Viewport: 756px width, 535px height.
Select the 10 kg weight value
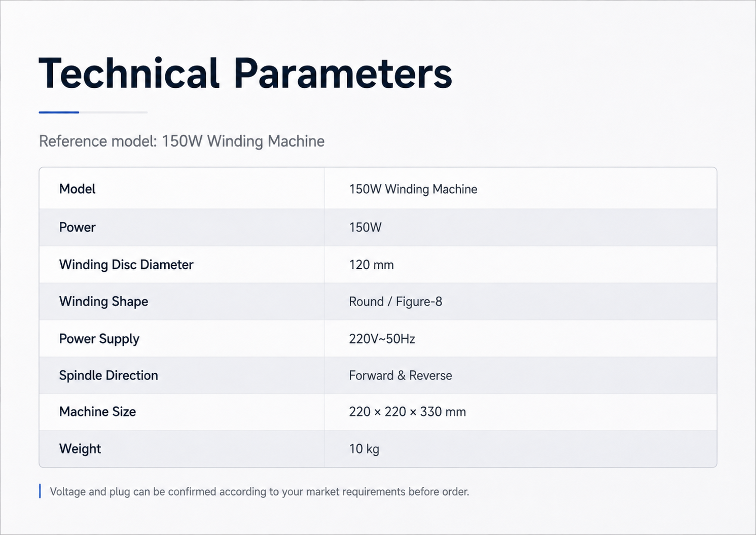pyautogui.click(x=364, y=449)
